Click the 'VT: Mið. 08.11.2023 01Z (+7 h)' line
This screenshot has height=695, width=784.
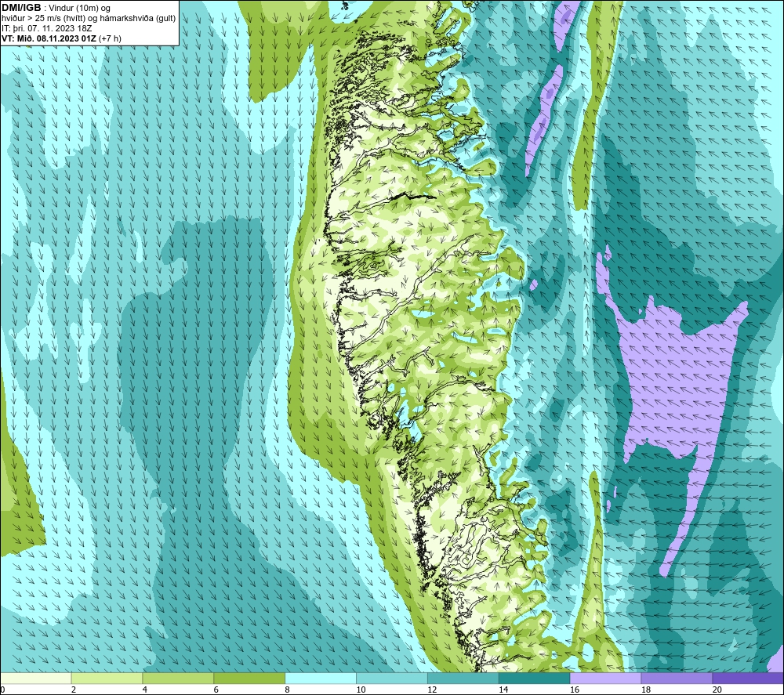pyautogui.click(x=61, y=38)
